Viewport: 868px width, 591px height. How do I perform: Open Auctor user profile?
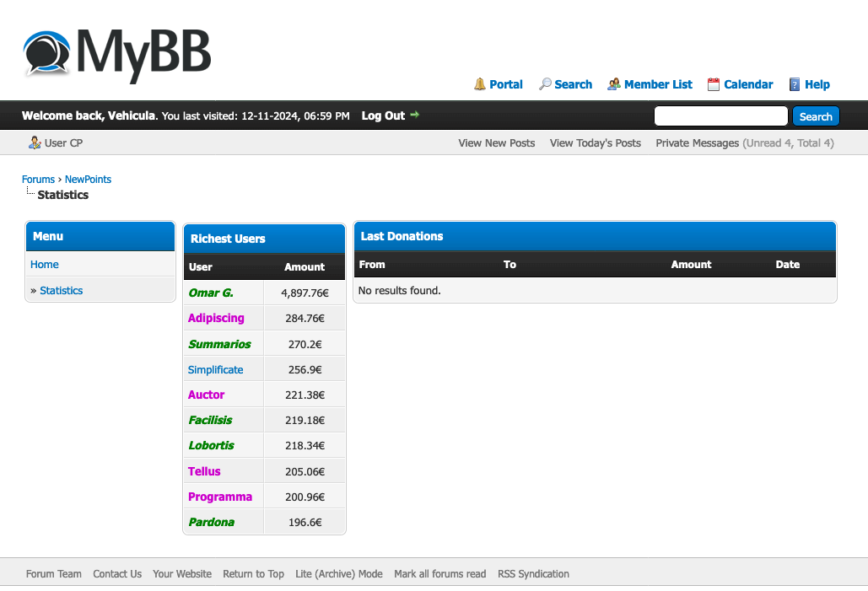pos(206,395)
